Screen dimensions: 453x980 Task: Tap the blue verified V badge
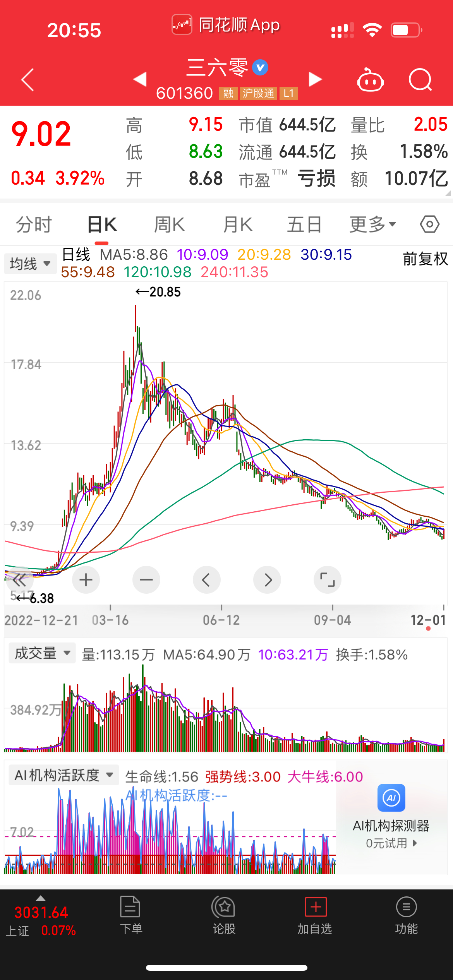260,68
